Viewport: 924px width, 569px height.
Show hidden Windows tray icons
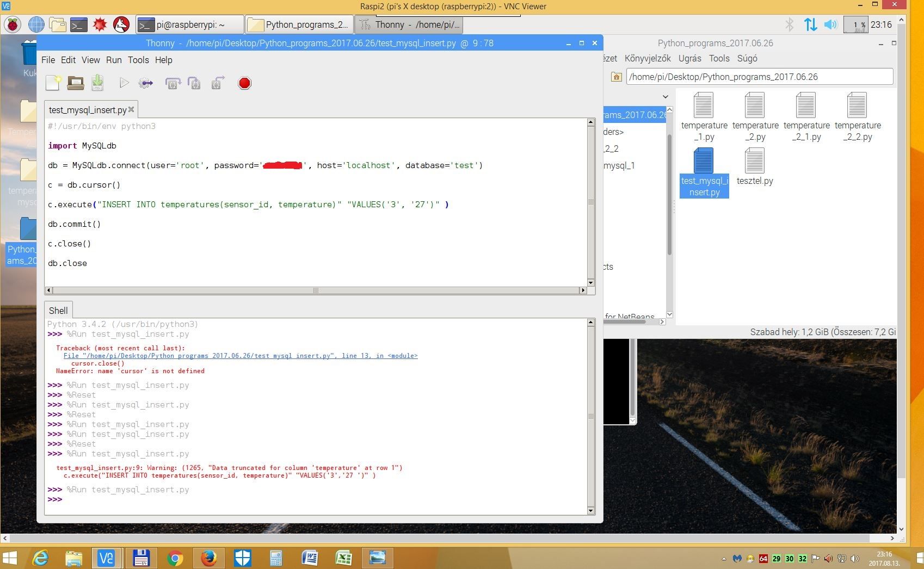(724, 559)
